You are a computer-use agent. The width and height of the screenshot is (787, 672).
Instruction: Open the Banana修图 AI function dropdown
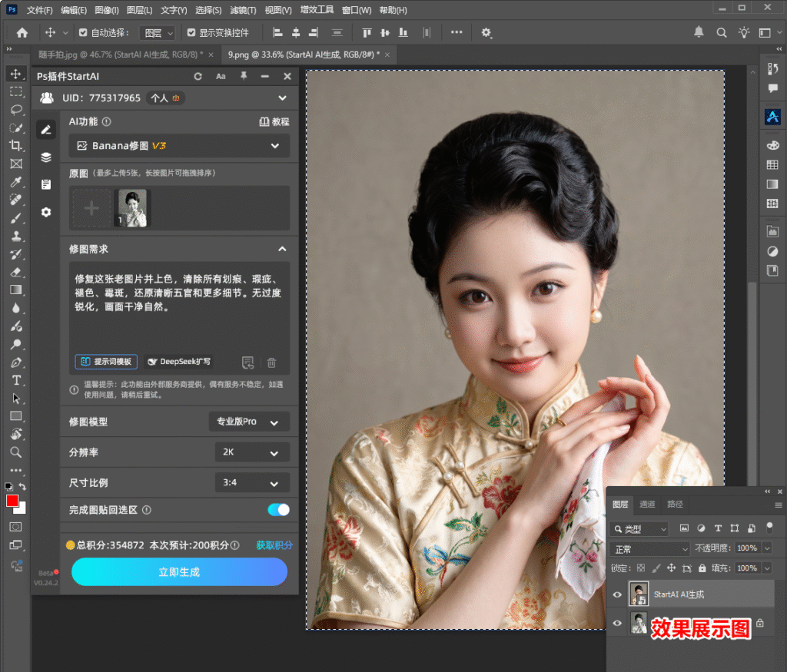tap(179, 146)
